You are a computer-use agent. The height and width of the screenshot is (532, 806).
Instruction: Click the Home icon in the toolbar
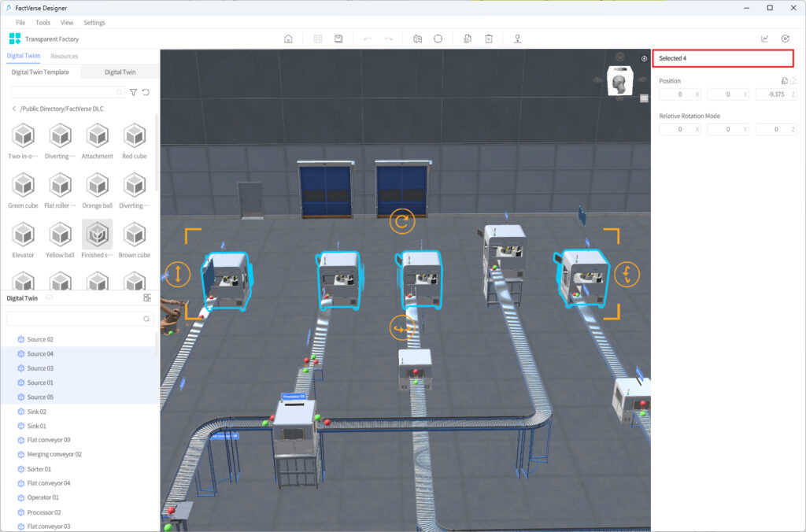click(x=288, y=39)
